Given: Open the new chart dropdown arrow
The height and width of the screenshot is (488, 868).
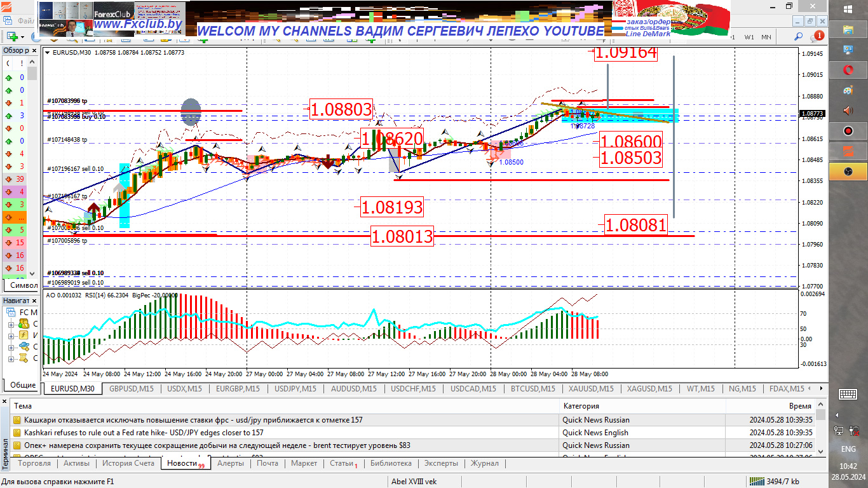Looking at the screenshot, I should tap(22, 37).
